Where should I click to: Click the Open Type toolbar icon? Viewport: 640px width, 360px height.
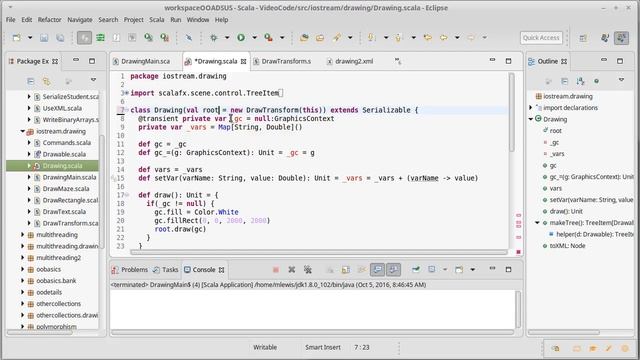pyautogui.click(x=304, y=38)
